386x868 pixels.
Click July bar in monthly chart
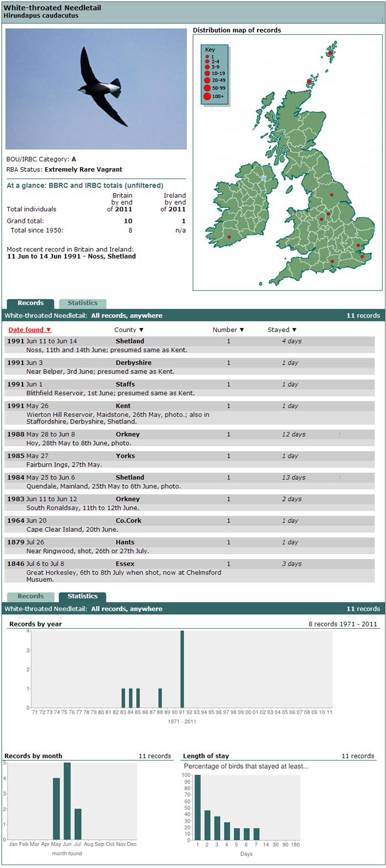[x=78, y=824]
